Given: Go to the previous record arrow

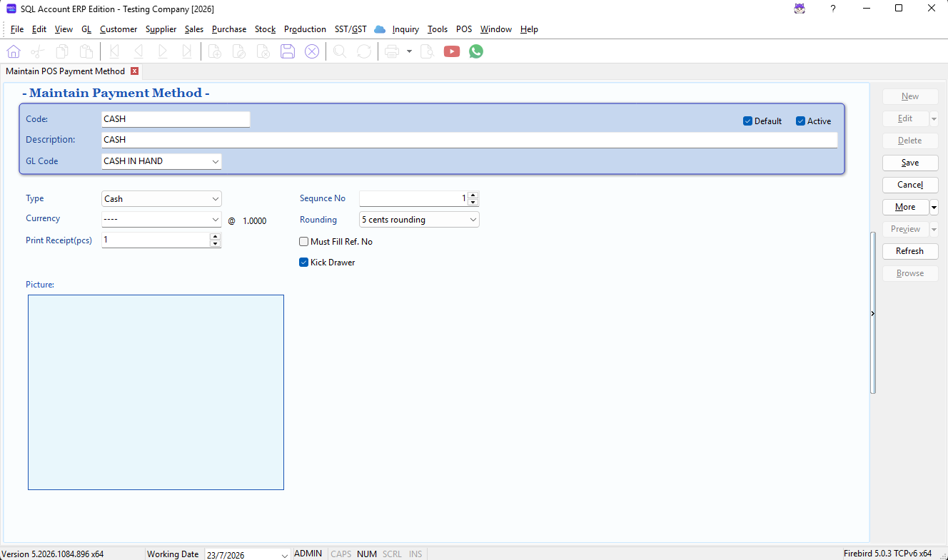Looking at the screenshot, I should (x=138, y=51).
